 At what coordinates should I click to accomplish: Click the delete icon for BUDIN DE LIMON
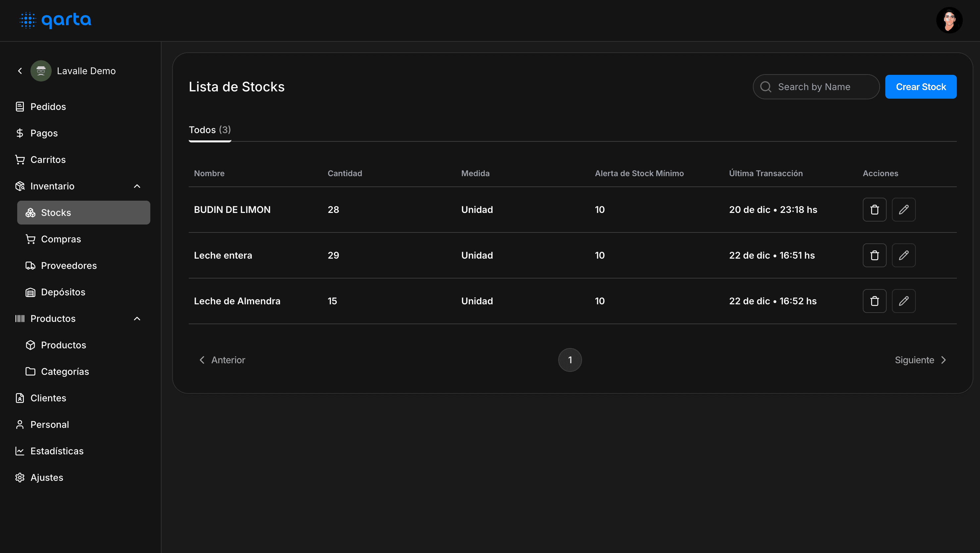tap(874, 210)
